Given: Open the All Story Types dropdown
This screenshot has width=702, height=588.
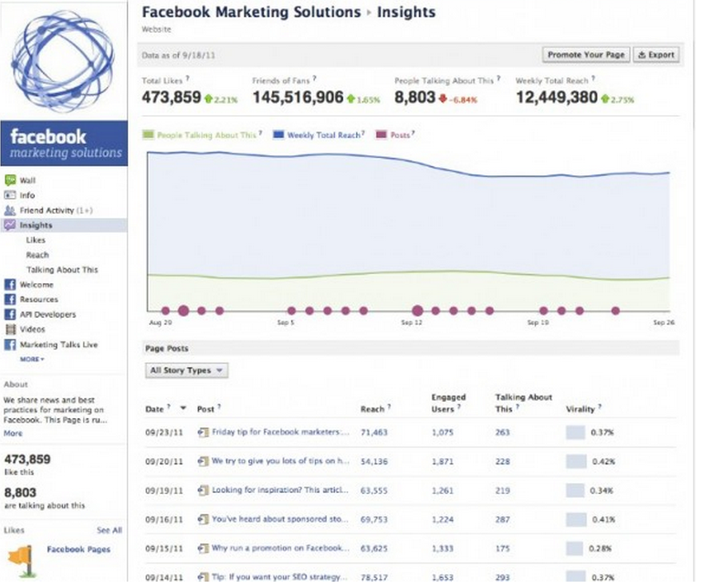Looking at the screenshot, I should click(x=188, y=373).
